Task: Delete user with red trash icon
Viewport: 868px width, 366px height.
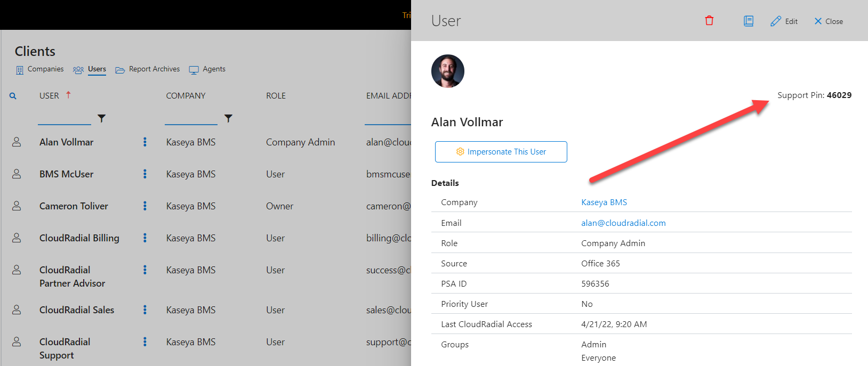Action: pyautogui.click(x=709, y=21)
